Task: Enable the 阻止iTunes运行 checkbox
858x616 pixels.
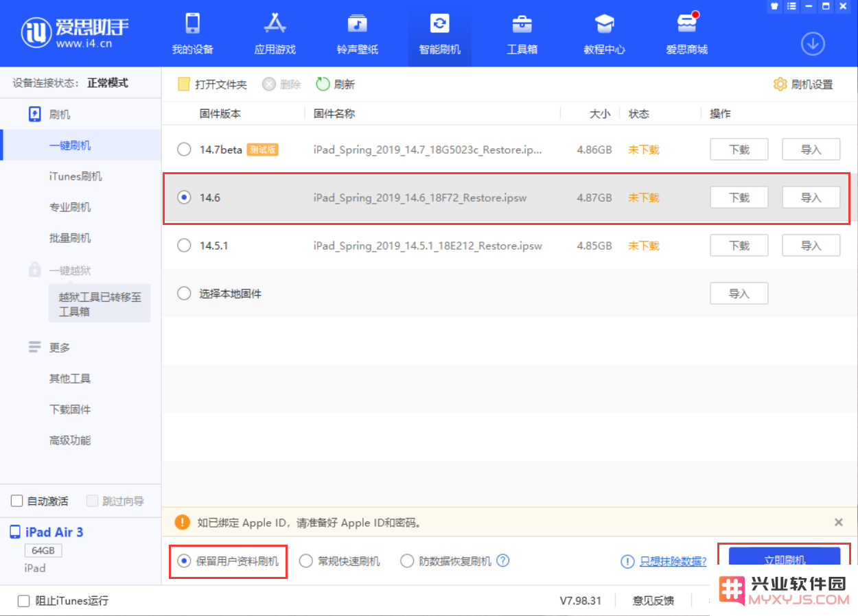Action: 24,601
